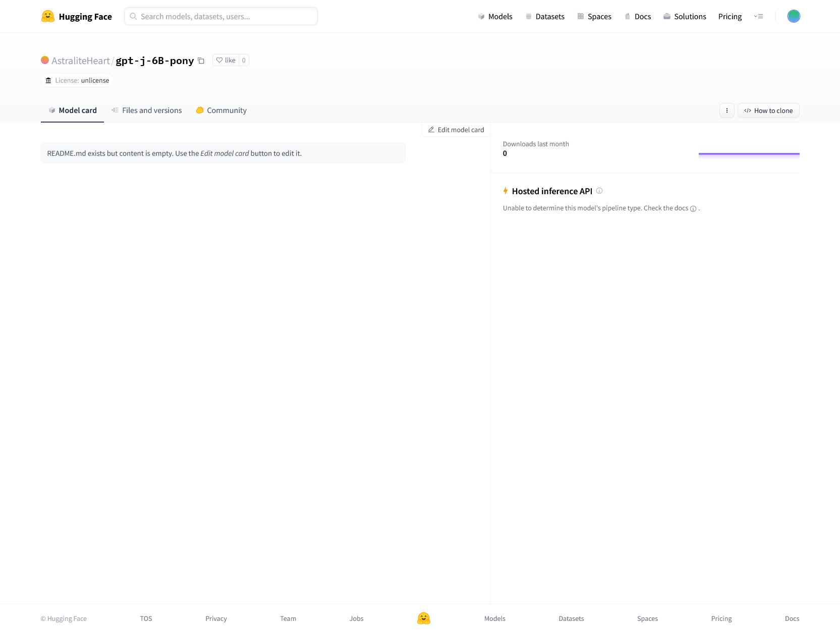The height and width of the screenshot is (636, 840).
Task: Open Spaces link in footer
Action: tap(647, 618)
